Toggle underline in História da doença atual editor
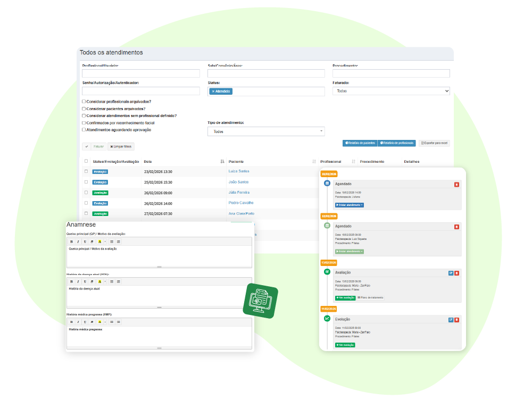 [x=85, y=281]
